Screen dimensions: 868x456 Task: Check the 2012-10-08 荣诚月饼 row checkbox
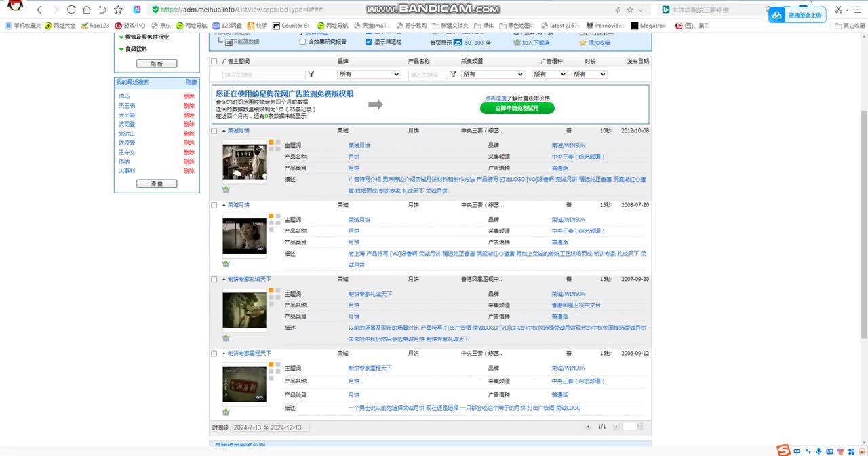(x=214, y=130)
